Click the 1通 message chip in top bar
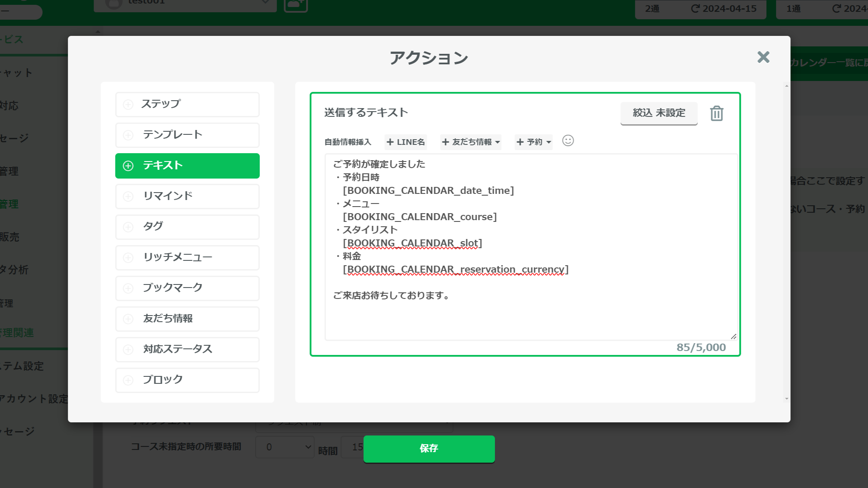This screenshot has height=488, width=868. pyautogui.click(x=822, y=9)
